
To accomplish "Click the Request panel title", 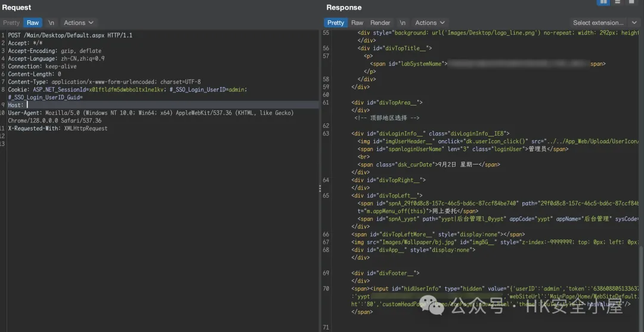I will [x=17, y=7].
